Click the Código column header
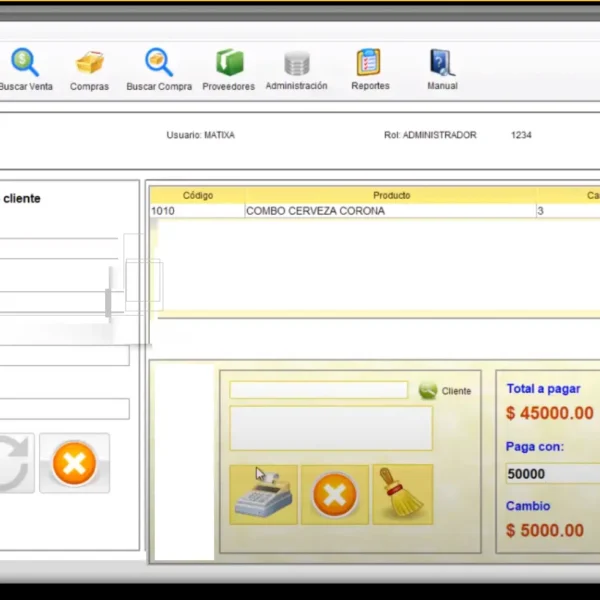This screenshot has width=600, height=600. (197, 195)
